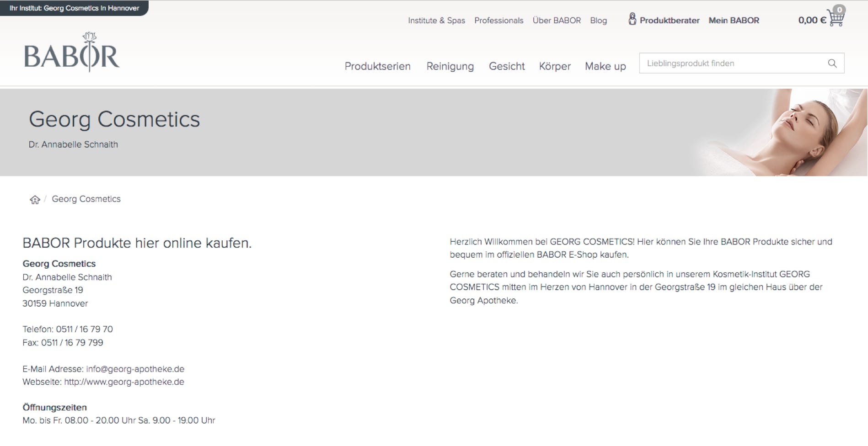Open the georg-apotheke.de website link
The image size is (868, 446).
124,382
